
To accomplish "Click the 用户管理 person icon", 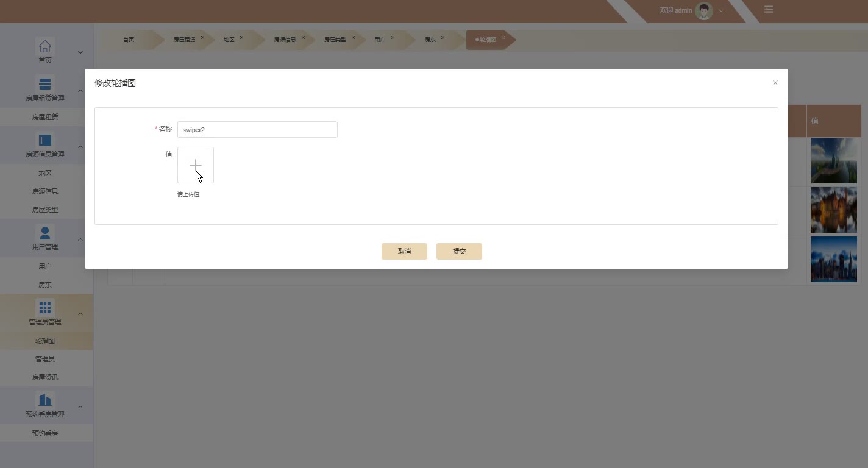I will [45, 233].
